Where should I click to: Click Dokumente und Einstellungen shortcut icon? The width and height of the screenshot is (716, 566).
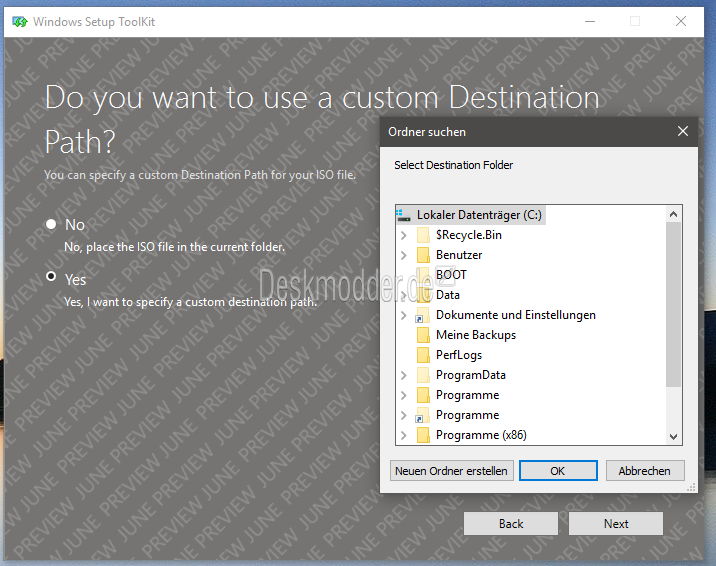[422, 315]
